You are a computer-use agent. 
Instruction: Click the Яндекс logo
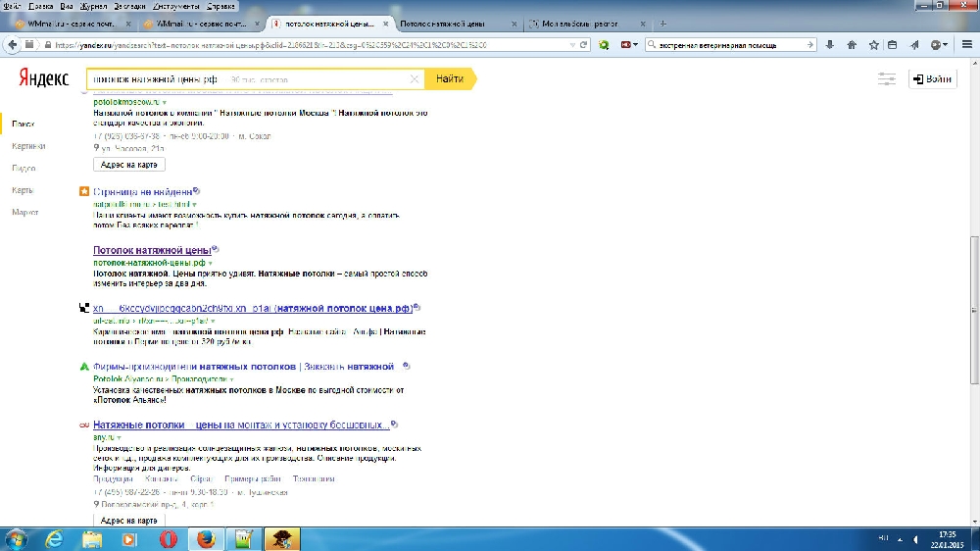(x=44, y=78)
